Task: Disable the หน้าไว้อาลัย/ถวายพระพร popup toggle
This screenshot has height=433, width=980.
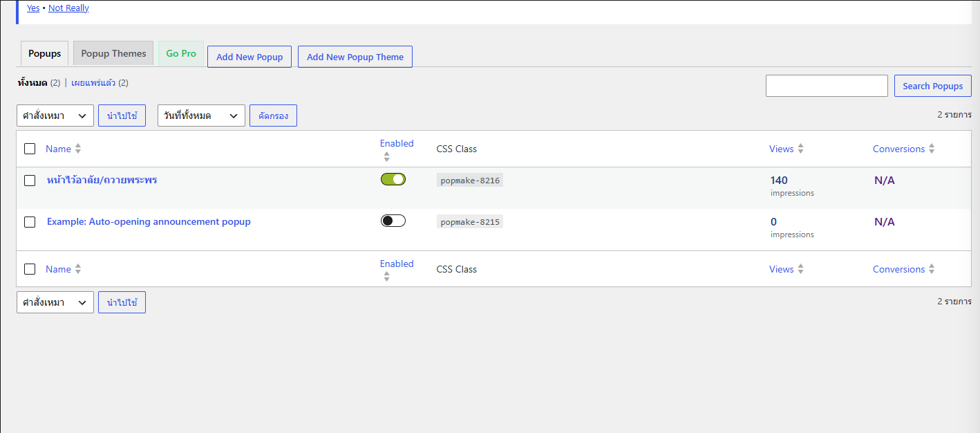Action: (393, 179)
